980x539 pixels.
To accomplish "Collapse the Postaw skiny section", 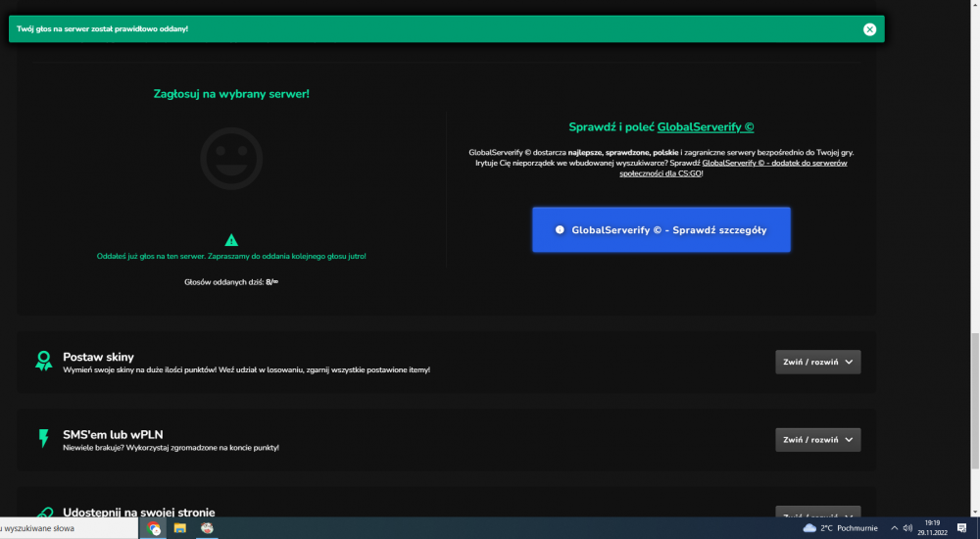I will point(817,362).
